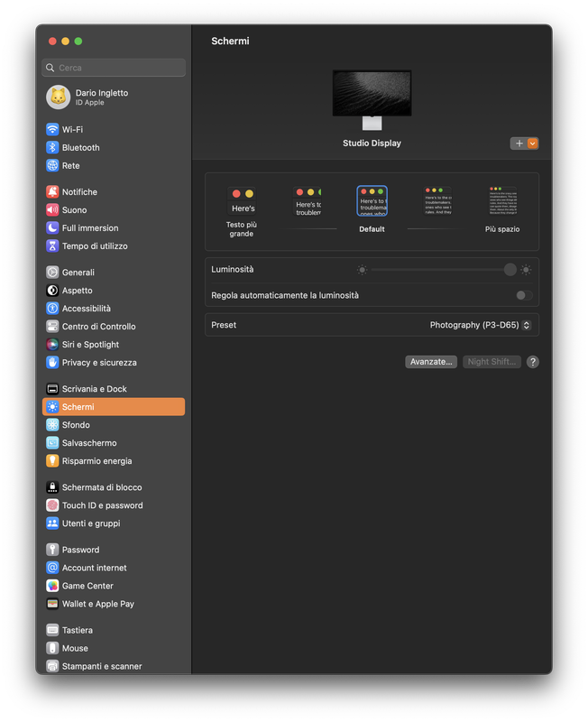Open Bluetooth icon in sidebar
The width and height of the screenshot is (588, 722).
pos(52,147)
